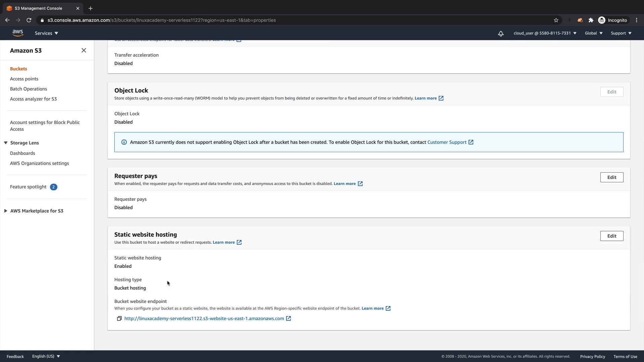
Task: Collapse the Storage Lens section
Action: click(x=6, y=143)
